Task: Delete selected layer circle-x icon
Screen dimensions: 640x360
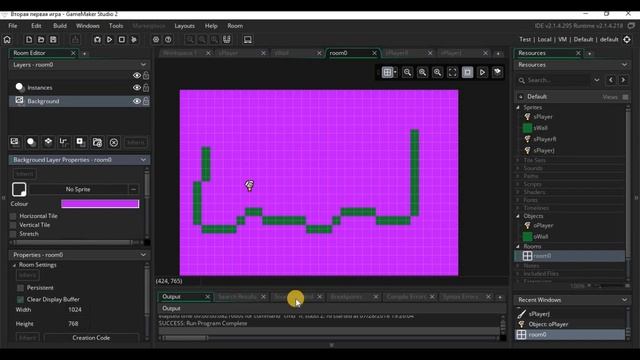Action: 114,142
